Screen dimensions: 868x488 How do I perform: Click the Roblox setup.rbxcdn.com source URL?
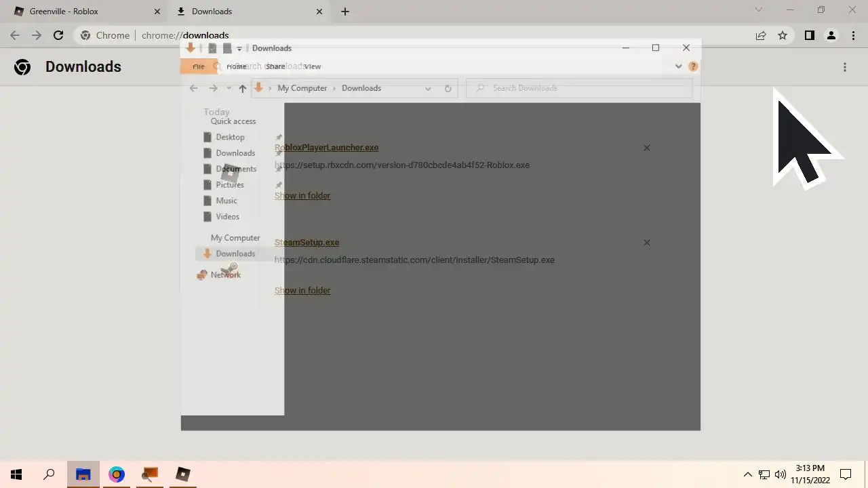click(x=402, y=165)
